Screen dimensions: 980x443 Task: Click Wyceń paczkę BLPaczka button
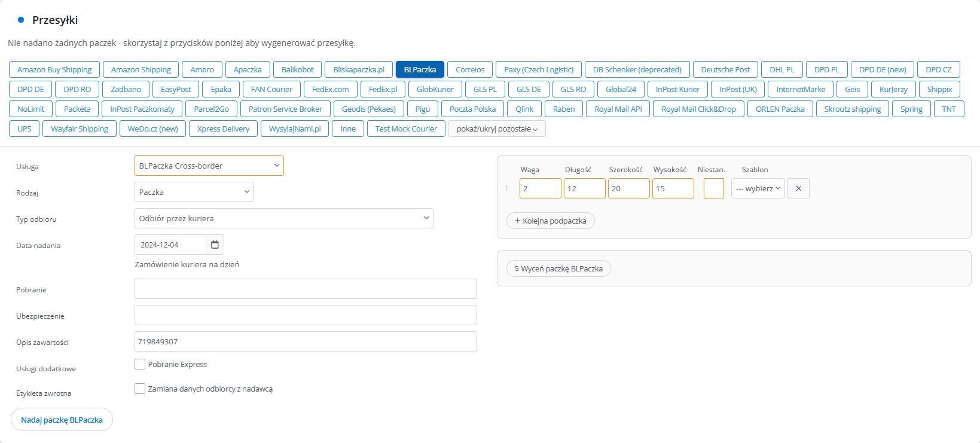pyautogui.click(x=558, y=268)
